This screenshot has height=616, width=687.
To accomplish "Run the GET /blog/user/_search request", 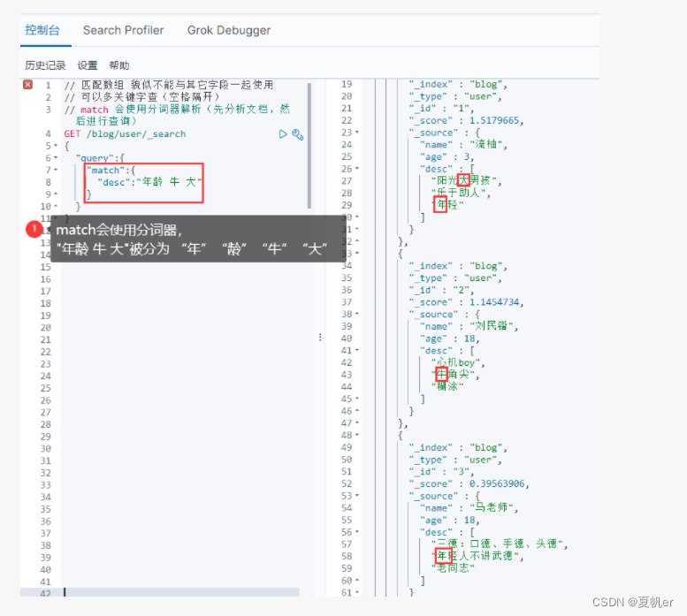I will (x=283, y=134).
